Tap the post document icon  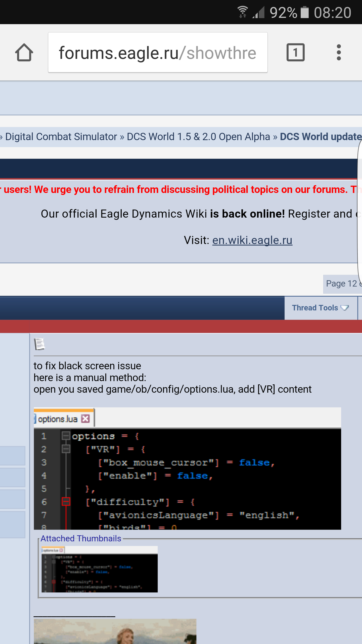tap(39, 344)
